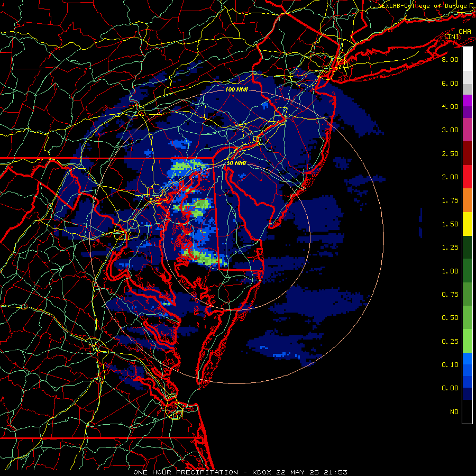Click the 2.50 legend value label
This screenshot has height=476, width=476.
(450, 153)
